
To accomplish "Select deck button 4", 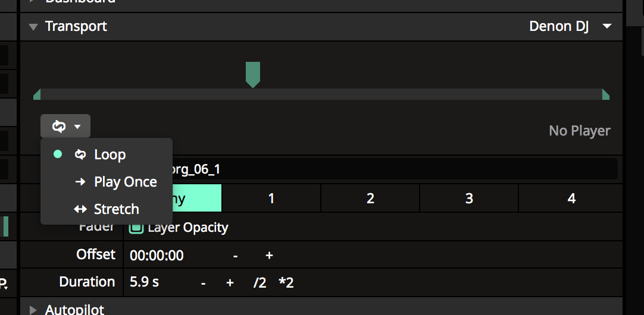I will click(x=571, y=199).
